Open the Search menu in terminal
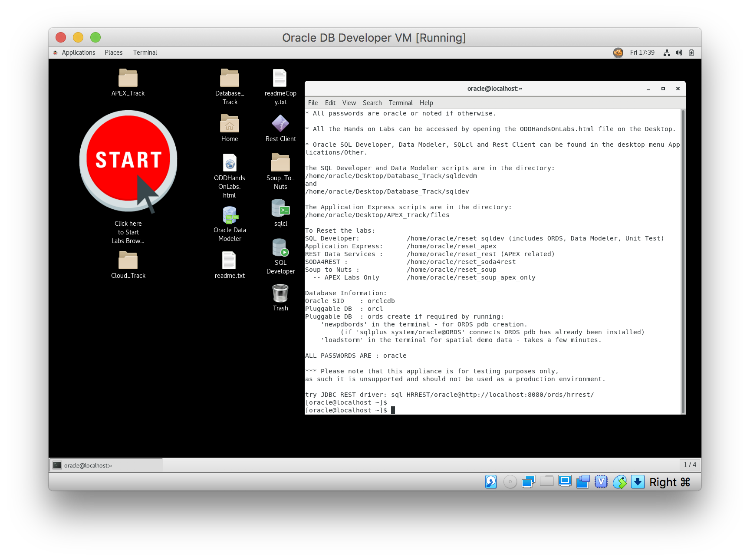The image size is (750, 560). click(372, 103)
